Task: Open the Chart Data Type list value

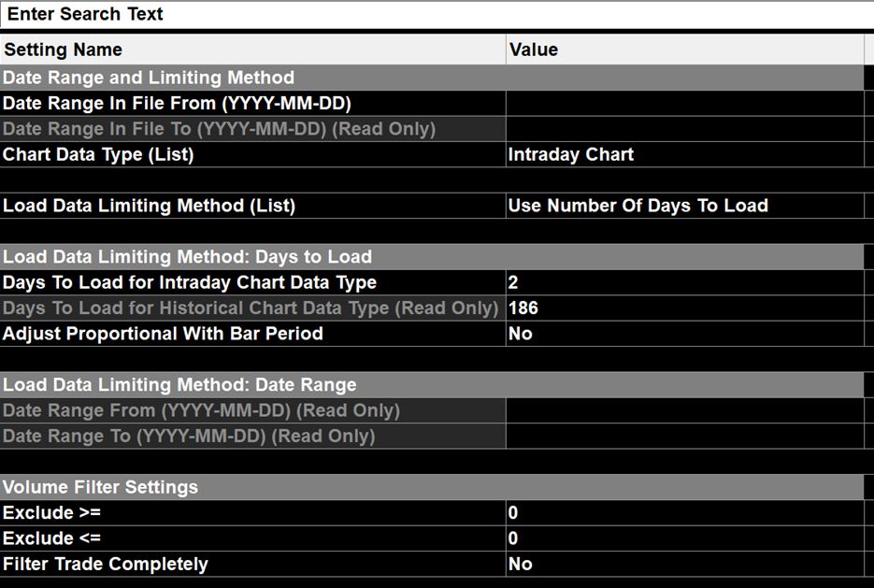Action: click(684, 155)
